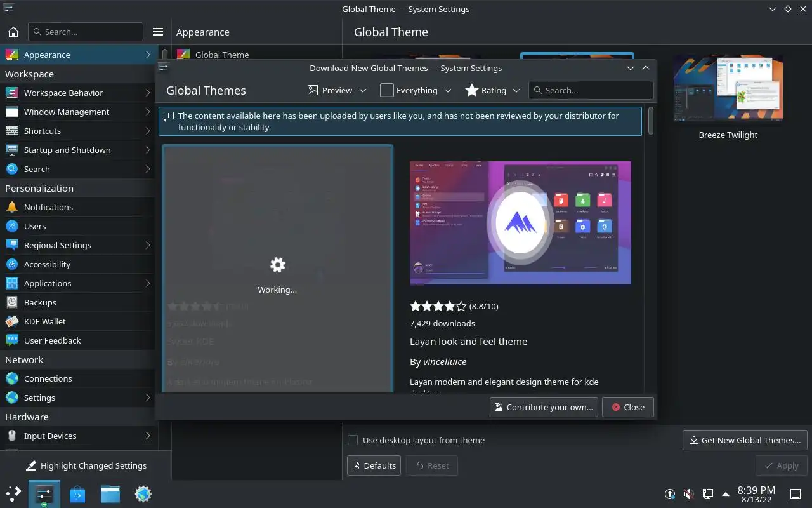Click the Accessibility icon
Image resolution: width=812 pixels, height=508 pixels.
click(x=11, y=264)
